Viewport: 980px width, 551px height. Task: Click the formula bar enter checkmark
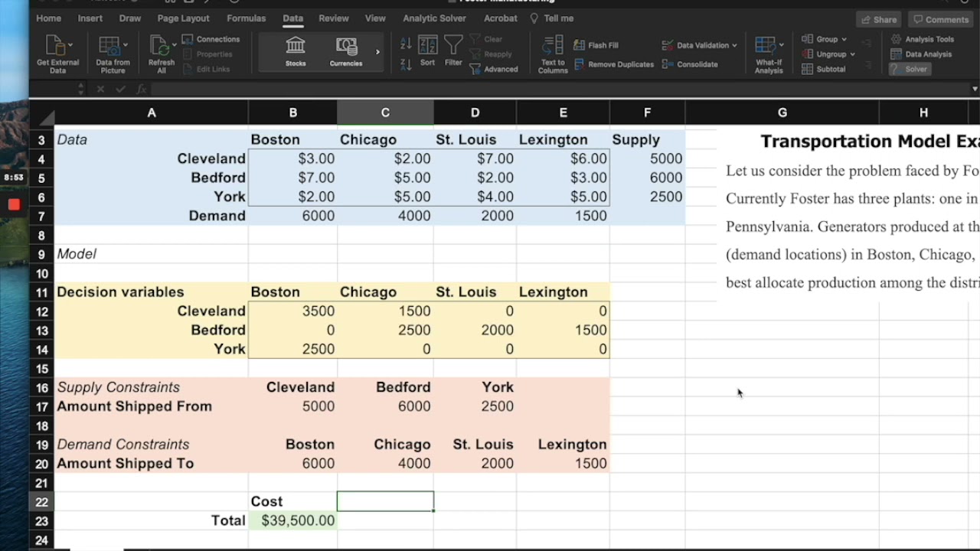point(120,89)
